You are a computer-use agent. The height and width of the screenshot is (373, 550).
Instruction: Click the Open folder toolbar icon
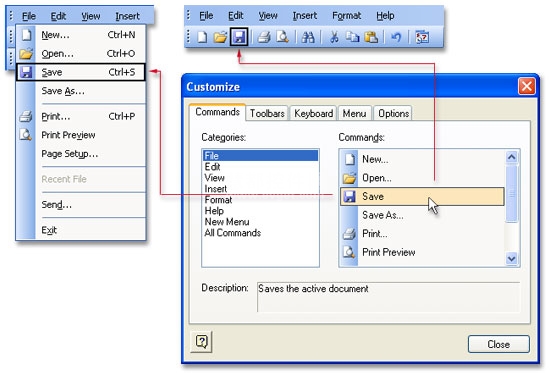[x=220, y=37]
